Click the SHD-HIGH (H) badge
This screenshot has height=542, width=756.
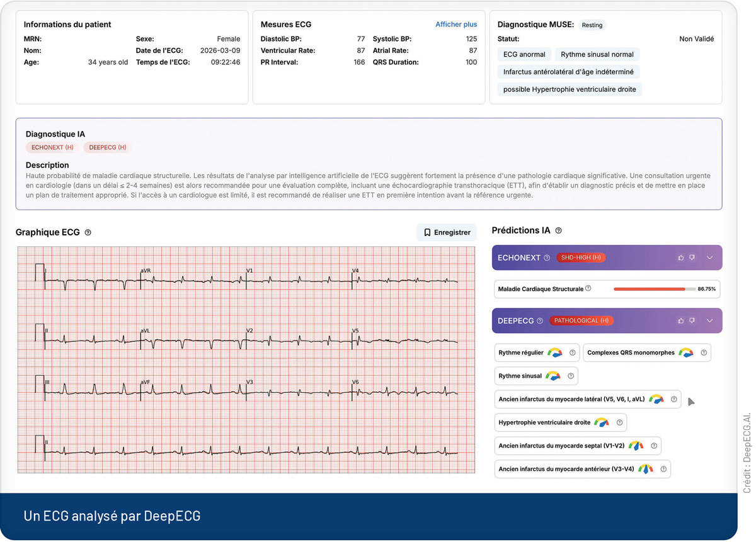(x=581, y=257)
